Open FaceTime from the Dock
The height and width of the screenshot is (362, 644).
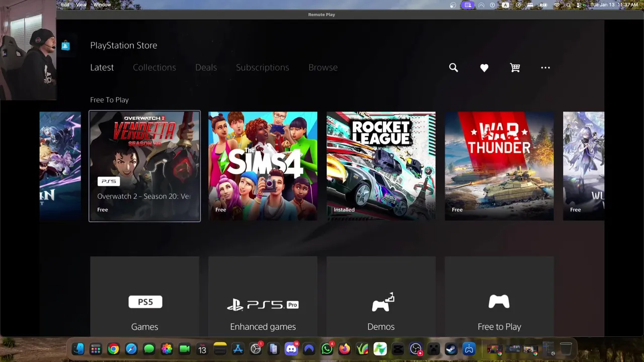click(x=185, y=349)
